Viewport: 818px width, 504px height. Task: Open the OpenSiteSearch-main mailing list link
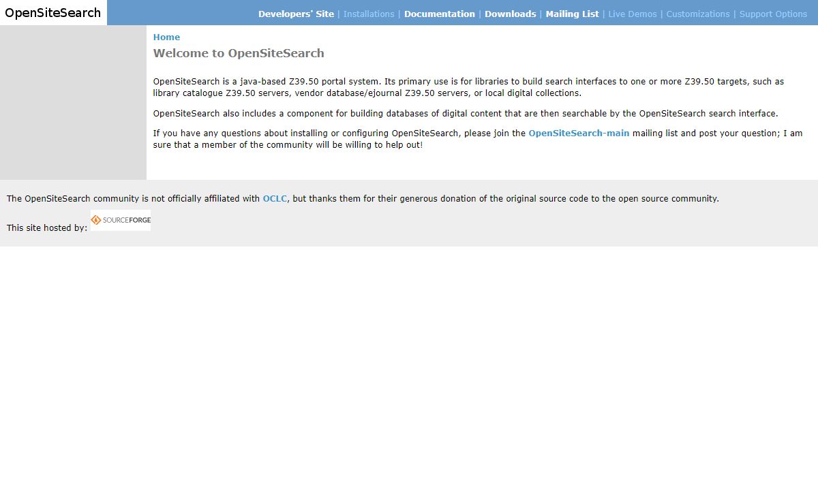579,133
